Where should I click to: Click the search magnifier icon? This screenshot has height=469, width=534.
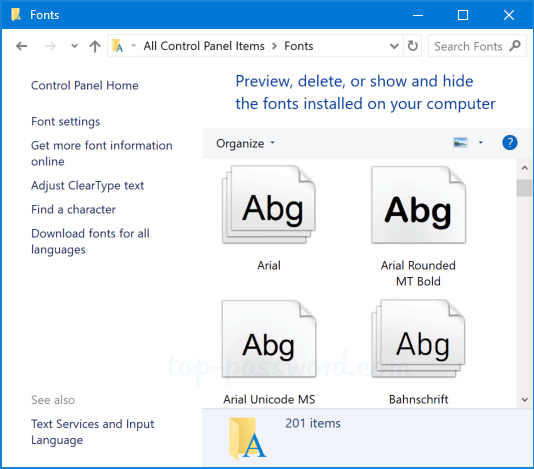pyautogui.click(x=515, y=46)
